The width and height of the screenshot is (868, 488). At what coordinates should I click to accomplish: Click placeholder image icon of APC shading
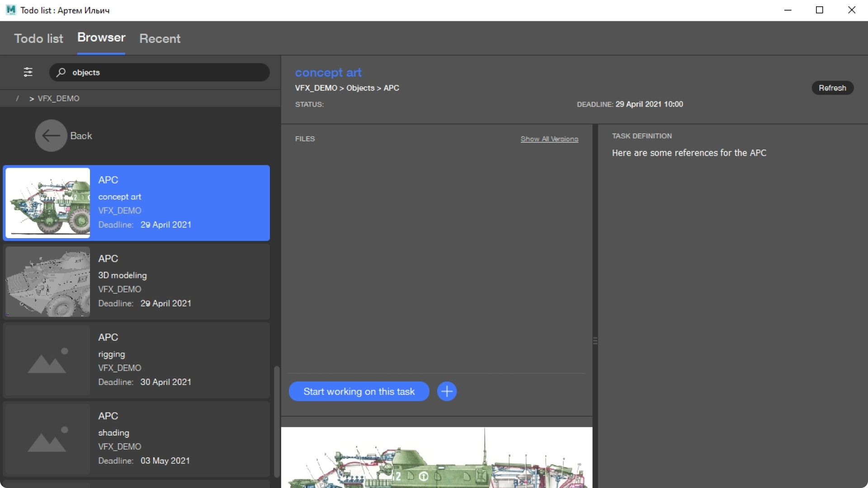[47, 439]
